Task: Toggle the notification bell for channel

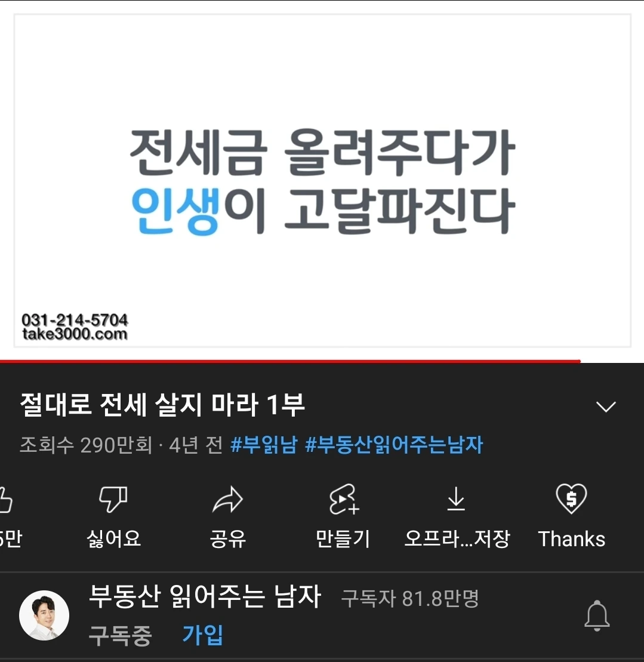Action: click(597, 615)
